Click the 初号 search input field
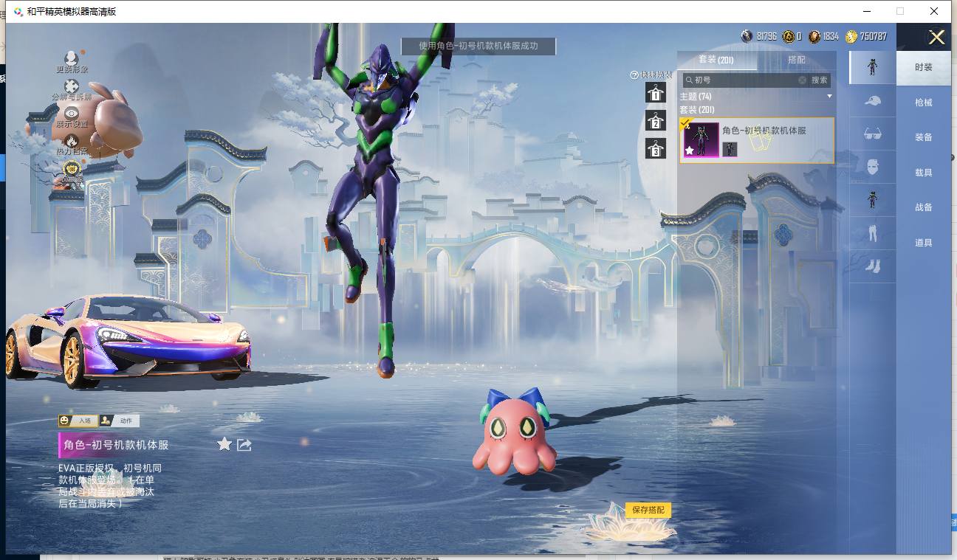957x560 pixels. (742, 80)
